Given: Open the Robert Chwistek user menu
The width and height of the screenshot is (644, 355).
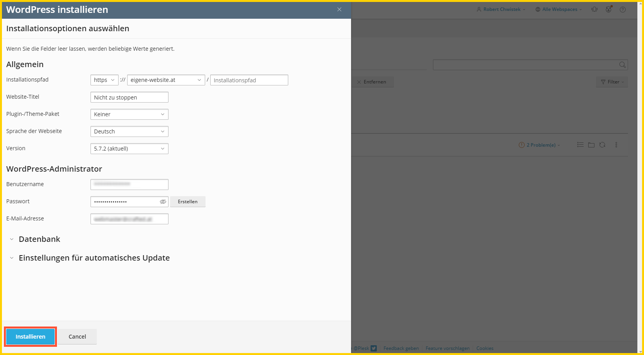Looking at the screenshot, I should pos(501,9).
